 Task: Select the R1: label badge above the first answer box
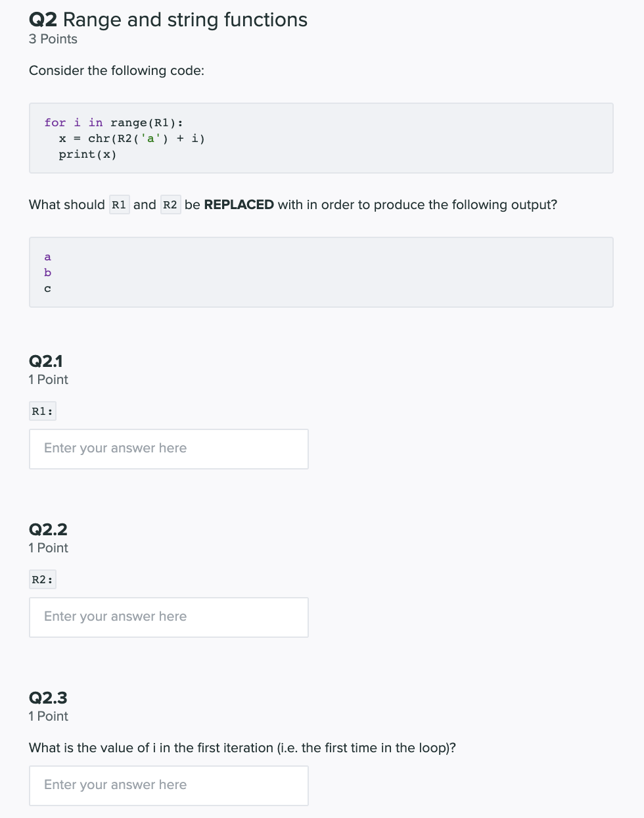tap(42, 410)
